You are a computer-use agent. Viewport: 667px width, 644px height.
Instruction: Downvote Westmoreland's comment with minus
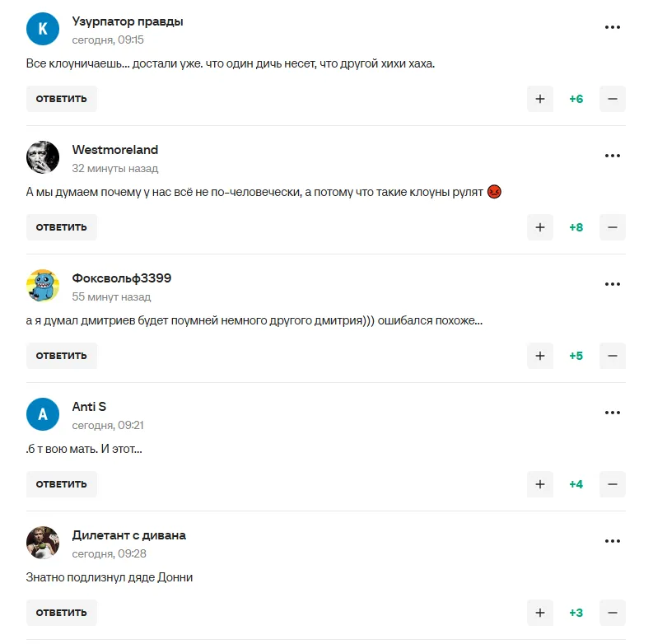612,227
